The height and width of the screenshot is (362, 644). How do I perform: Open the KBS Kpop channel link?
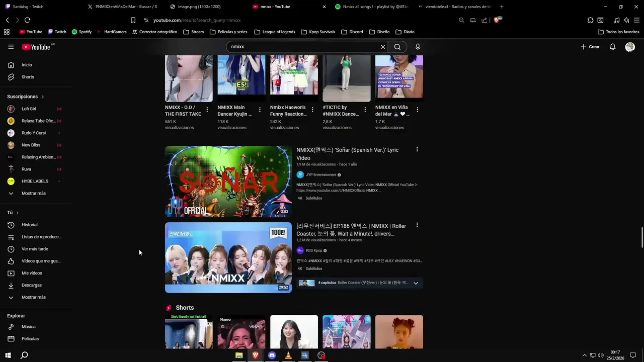313,250
